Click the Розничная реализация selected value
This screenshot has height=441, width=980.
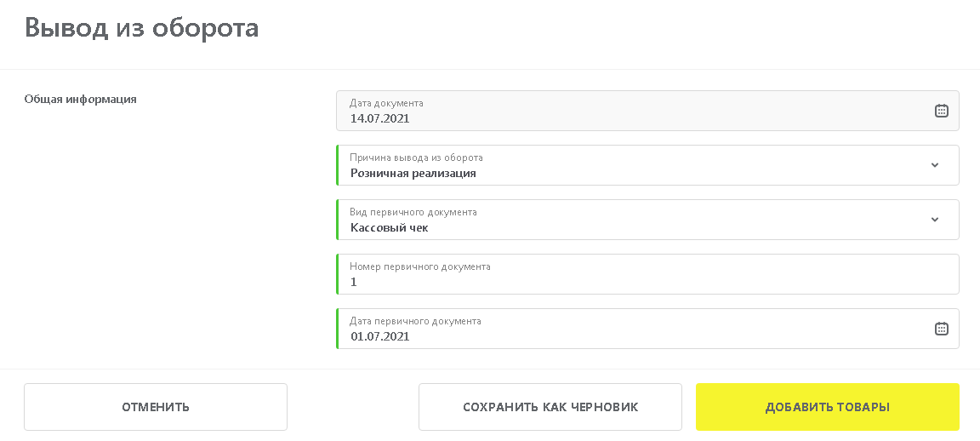(413, 173)
